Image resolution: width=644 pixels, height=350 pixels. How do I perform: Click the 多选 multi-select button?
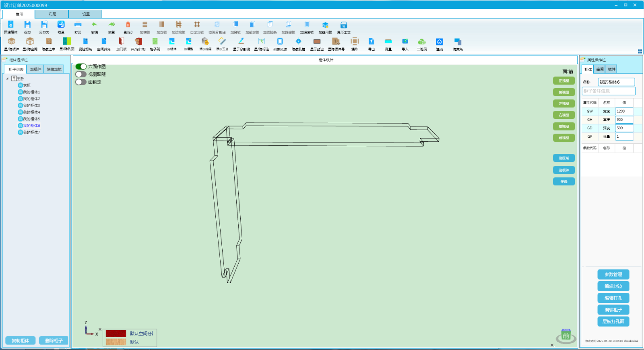[563, 182]
